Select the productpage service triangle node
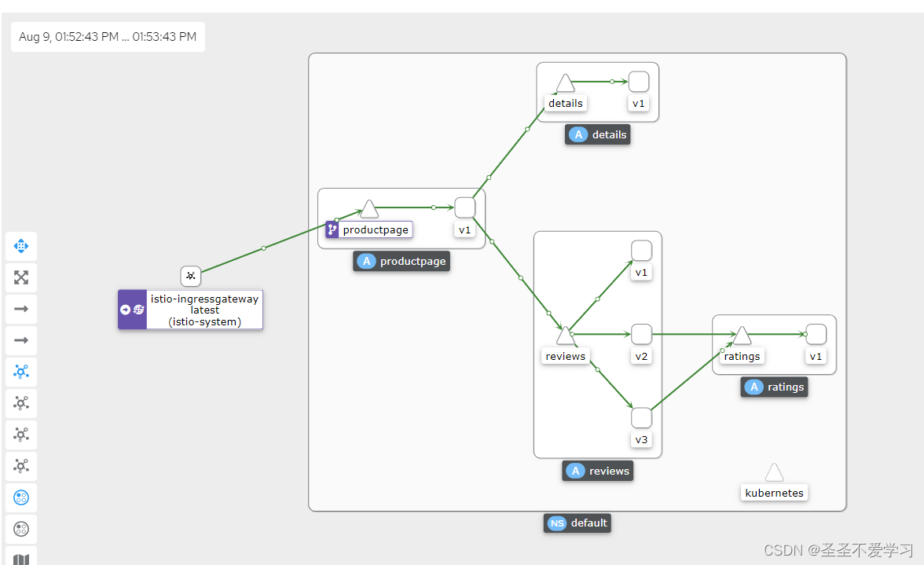924x565 pixels. 369,209
